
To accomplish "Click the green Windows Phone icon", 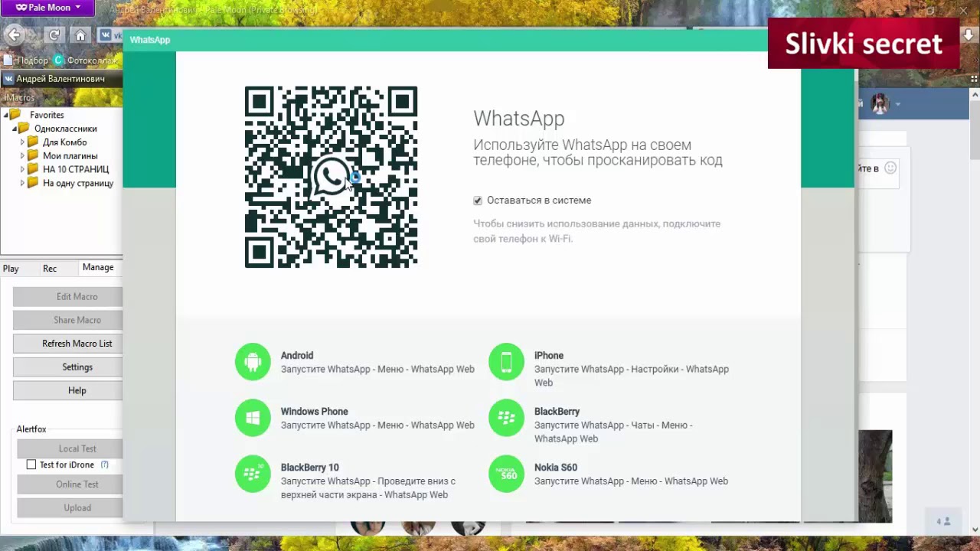I will click(x=253, y=418).
